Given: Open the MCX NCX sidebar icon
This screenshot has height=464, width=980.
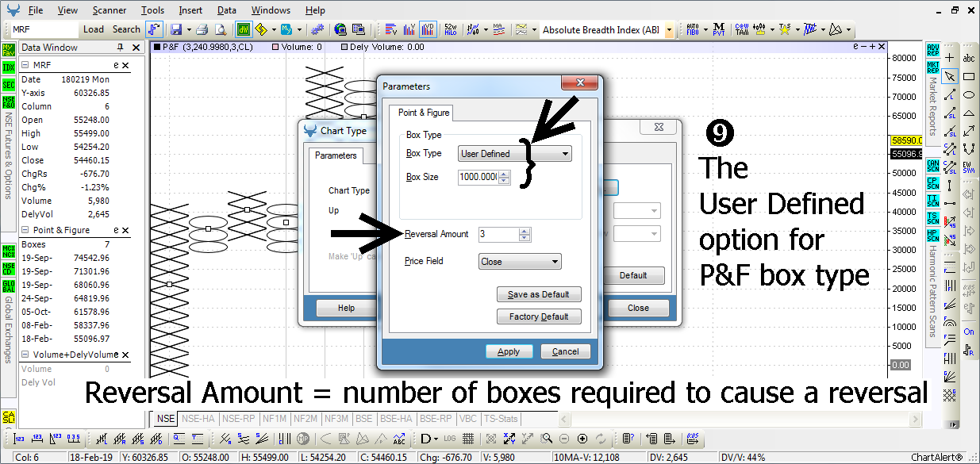Looking at the screenshot, I should pos(9,251).
